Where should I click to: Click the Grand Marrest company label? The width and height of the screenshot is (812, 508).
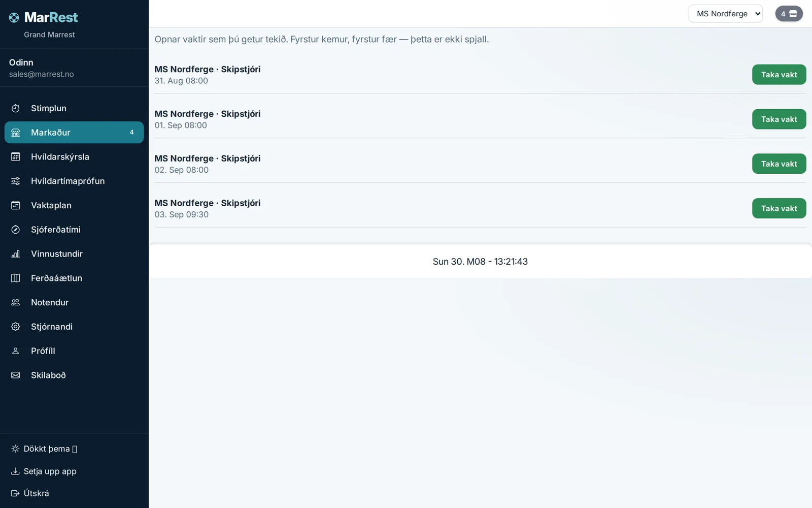click(49, 35)
